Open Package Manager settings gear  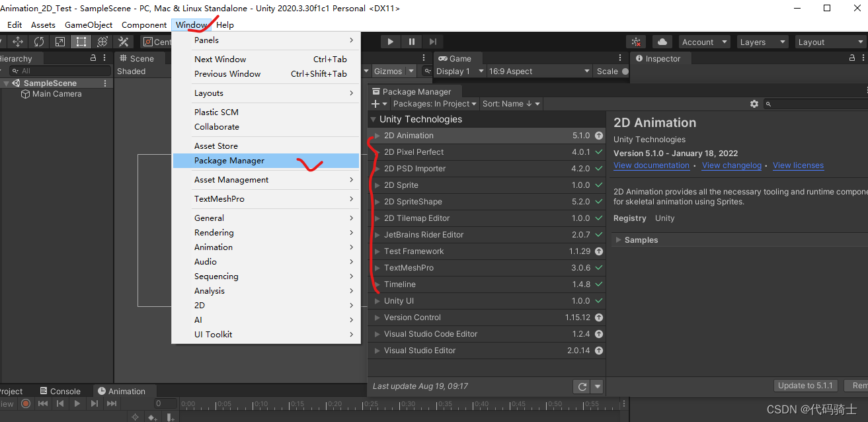point(754,104)
